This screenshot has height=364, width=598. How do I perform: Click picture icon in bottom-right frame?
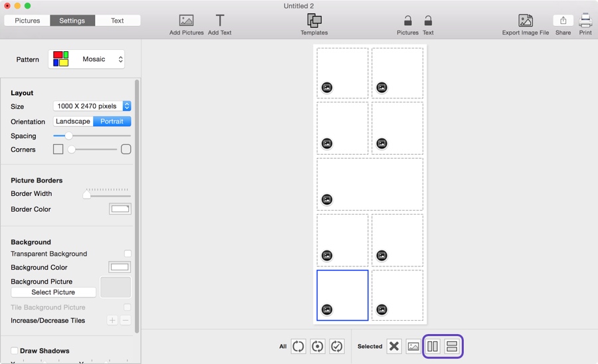click(x=382, y=310)
